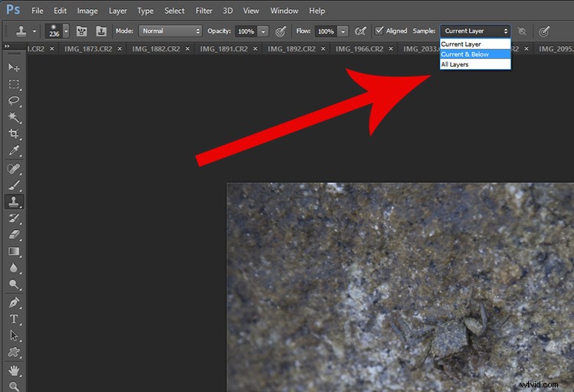The image size is (574, 392).
Task: Select the Clone Stamp tool in toolbox
Action: [14, 202]
